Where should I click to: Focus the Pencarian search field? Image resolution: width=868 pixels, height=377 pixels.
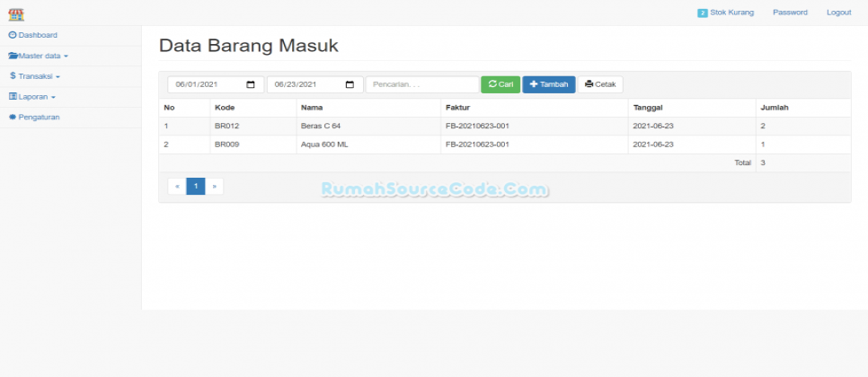pyautogui.click(x=422, y=84)
